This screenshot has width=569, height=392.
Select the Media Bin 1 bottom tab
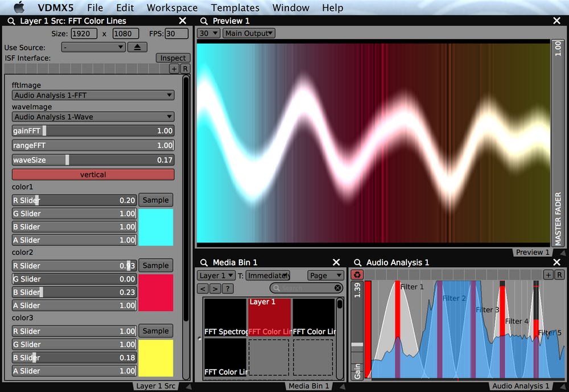point(309,386)
